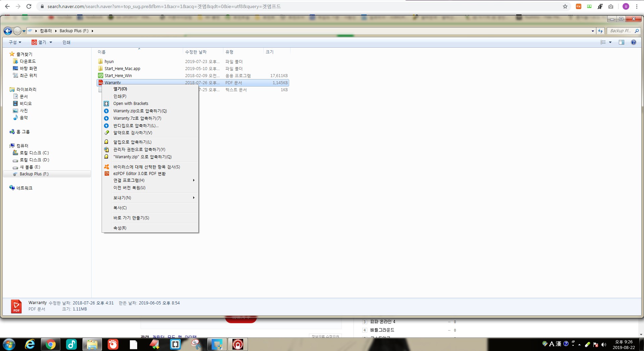Show hidden tray icons arrow

click(579, 345)
